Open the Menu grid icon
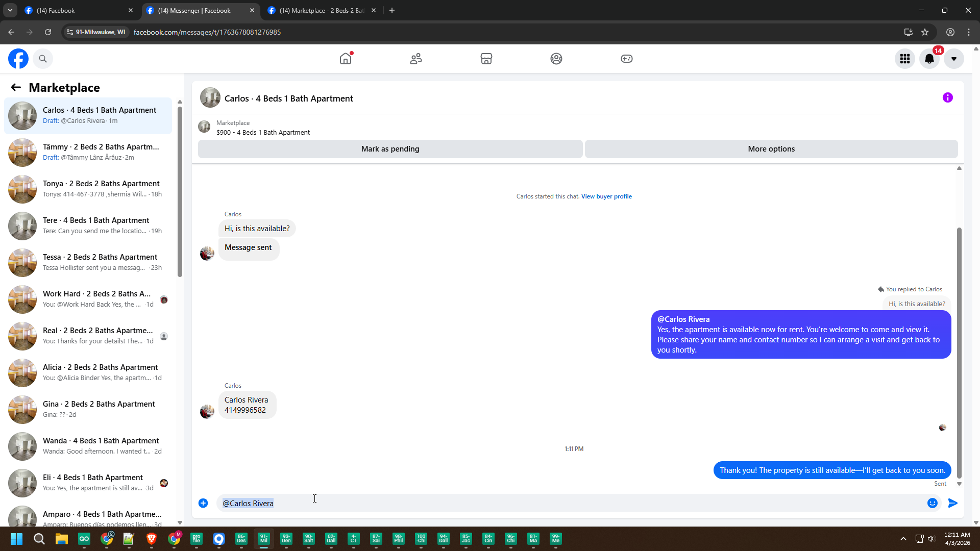 pos(905,59)
